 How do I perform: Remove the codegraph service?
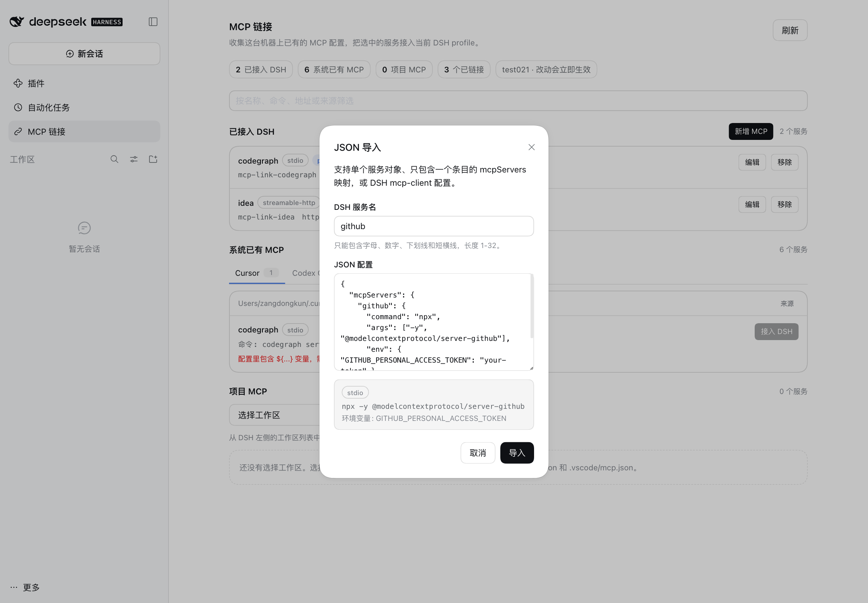[784, 162]
